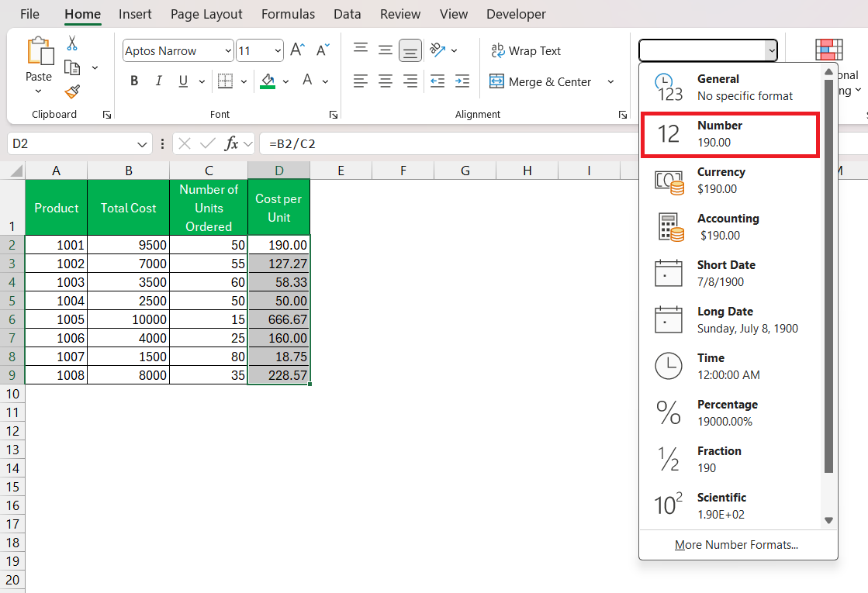The width and height of the screenshot is (868, 593).
Task: Toggle Wrap Text
Action: pos(525,51)
